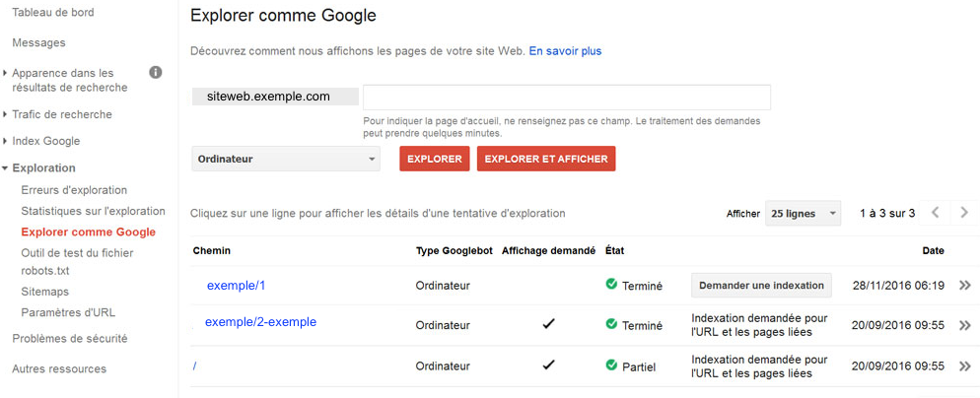Screen dimensions: 980x398
Task: Open Erreurs d'exploration in the sidebar
Action: 74,190
